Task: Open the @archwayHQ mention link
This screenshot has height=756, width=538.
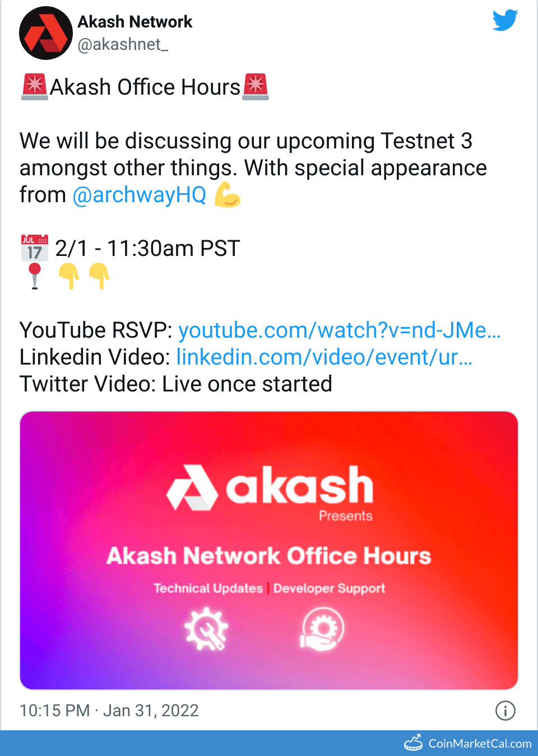Action: click(x=140, y=195)
